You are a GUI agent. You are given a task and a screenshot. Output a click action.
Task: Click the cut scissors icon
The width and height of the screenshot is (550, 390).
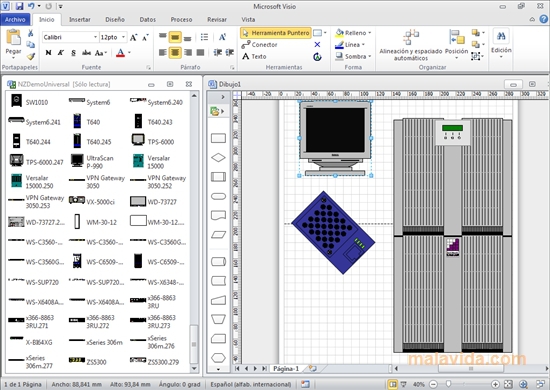point(31,33)
